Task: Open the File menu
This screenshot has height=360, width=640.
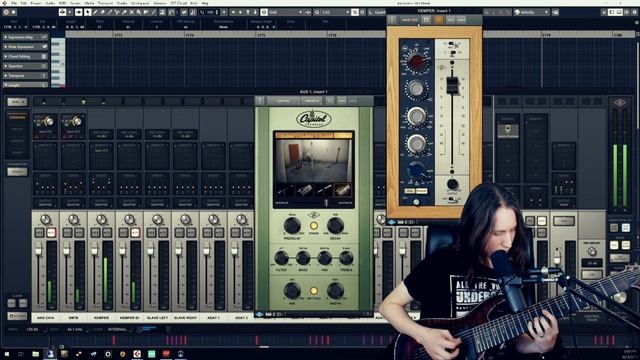Action: click(14, 3)
